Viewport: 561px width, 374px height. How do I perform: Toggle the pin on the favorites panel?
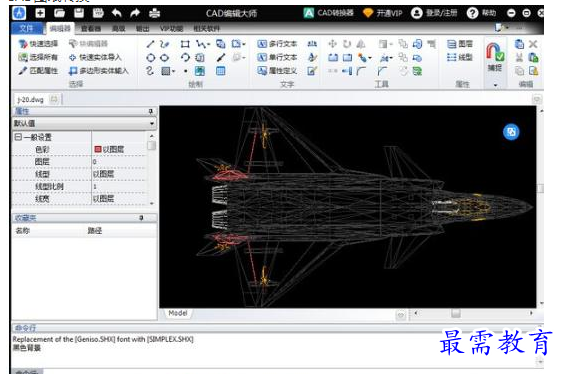(141, 218)
